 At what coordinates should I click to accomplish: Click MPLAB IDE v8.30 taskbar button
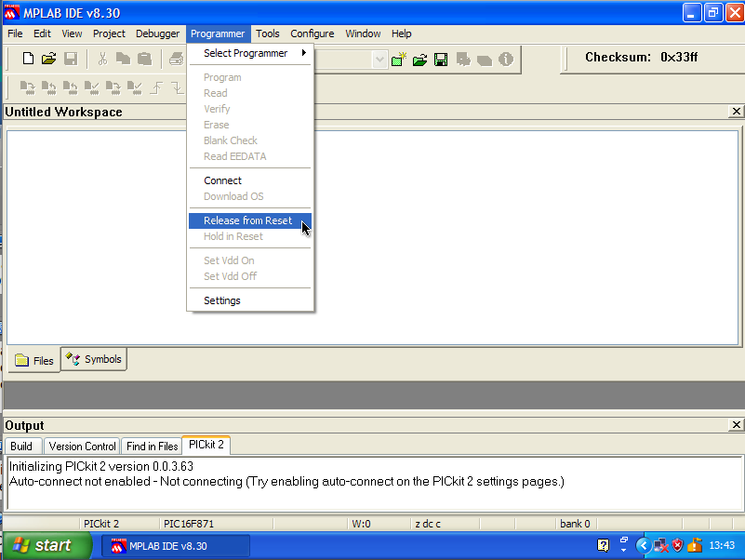pos(176,546)
